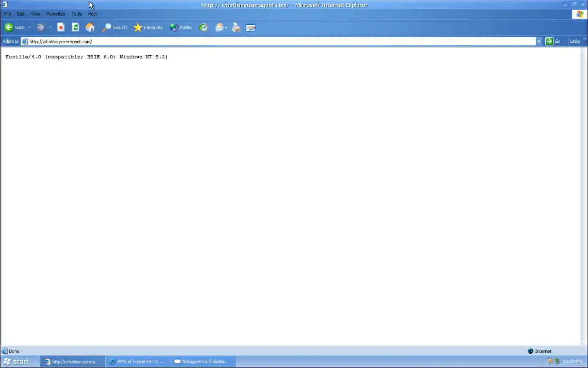Switch to the 89% of mypal taskbar button
The image size is (588, 368).
pyautogui.click(x=138, y=362)
